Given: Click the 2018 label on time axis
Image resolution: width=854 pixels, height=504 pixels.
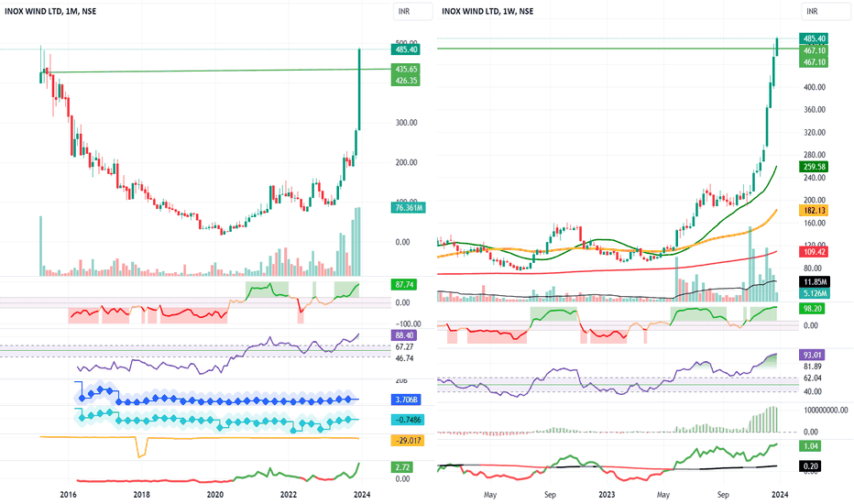Looking at the screenshot, I should click(142, 495).
